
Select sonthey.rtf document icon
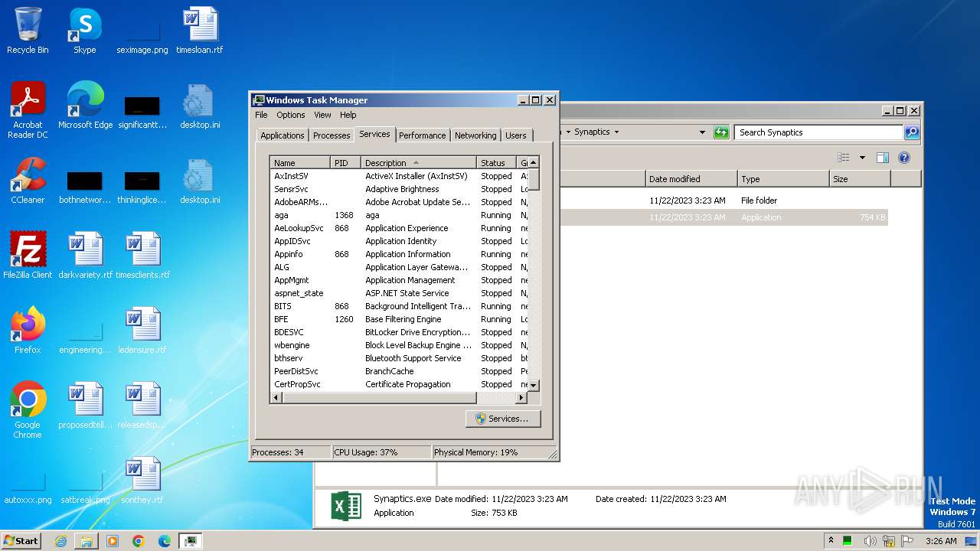click(142, 481)
